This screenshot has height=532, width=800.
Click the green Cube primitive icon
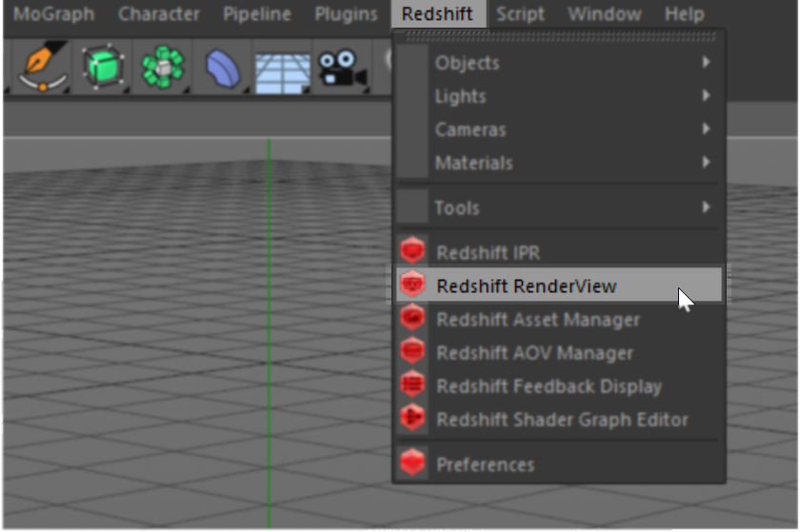pyautogui.click(x=103, y=68)
